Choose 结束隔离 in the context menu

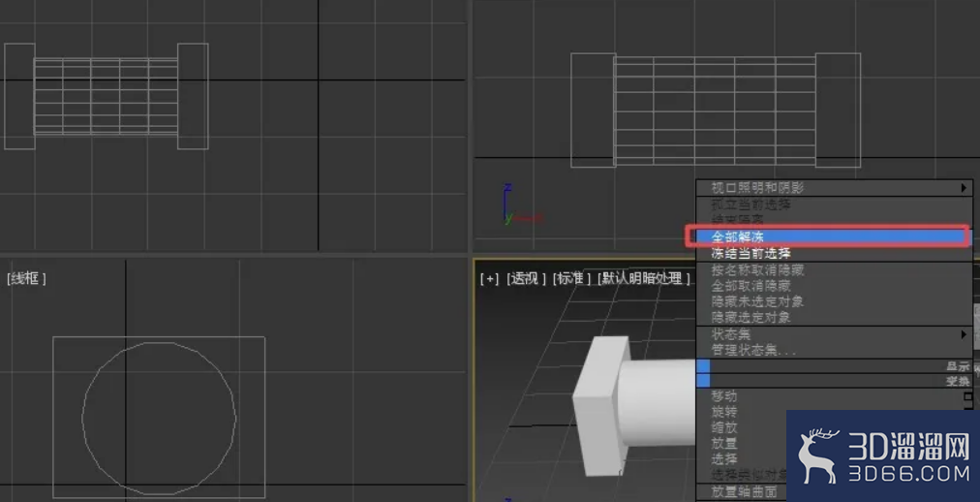pyautogui.click(x=834, y=219)
